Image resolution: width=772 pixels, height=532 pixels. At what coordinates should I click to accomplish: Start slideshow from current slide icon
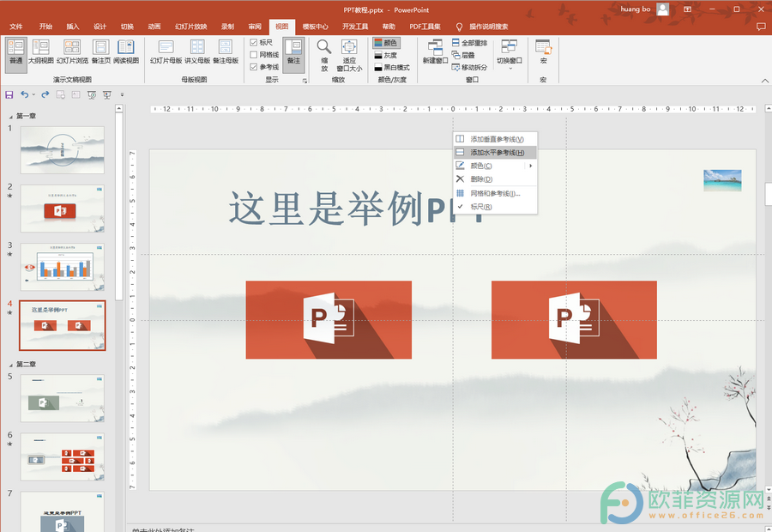point(107,94)
